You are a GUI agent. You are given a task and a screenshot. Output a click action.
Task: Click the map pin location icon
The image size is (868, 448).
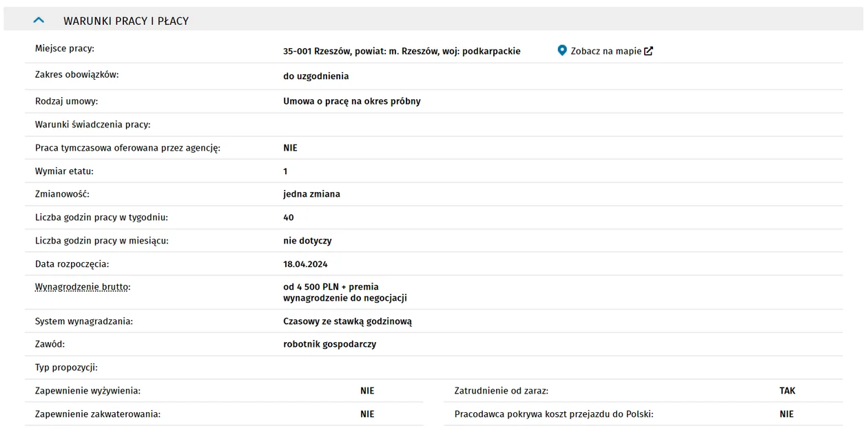pos(562,50)
